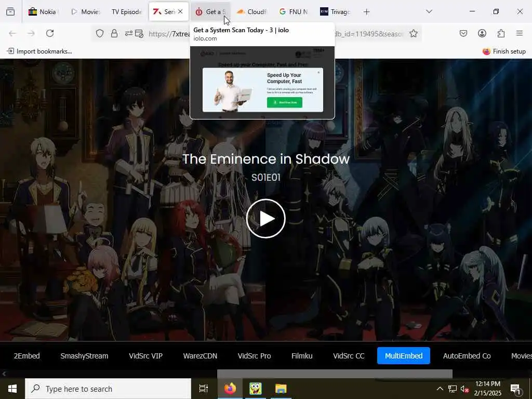The height and width of the screenshot is (399, 532).
Task: Click the Type here to search box
Action: pos(108,389)
